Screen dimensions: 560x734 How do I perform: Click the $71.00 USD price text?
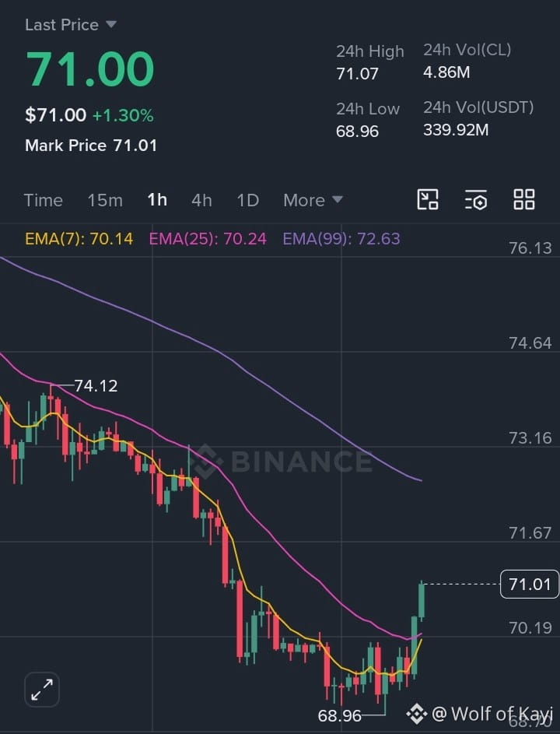coord(56,115)
